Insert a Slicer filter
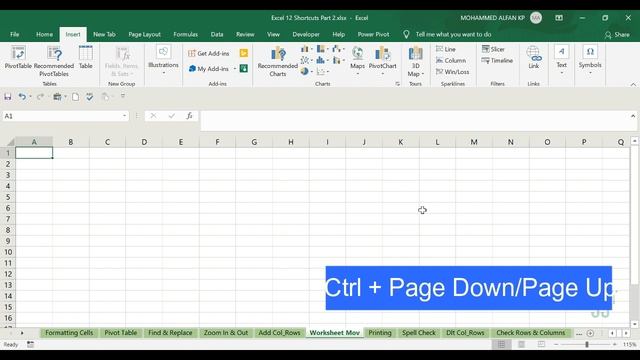Image resolution: width=640 pixels, height=360 pixels. point(493,49)
